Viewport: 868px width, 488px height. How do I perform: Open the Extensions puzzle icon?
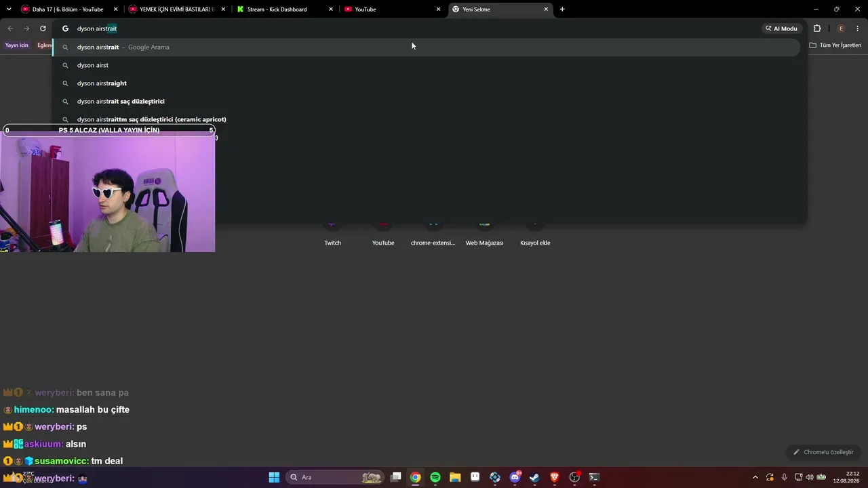[817, 28]
